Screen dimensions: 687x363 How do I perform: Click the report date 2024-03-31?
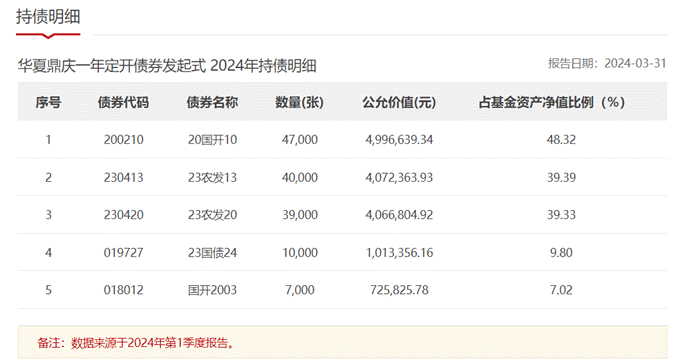[635, 63]
